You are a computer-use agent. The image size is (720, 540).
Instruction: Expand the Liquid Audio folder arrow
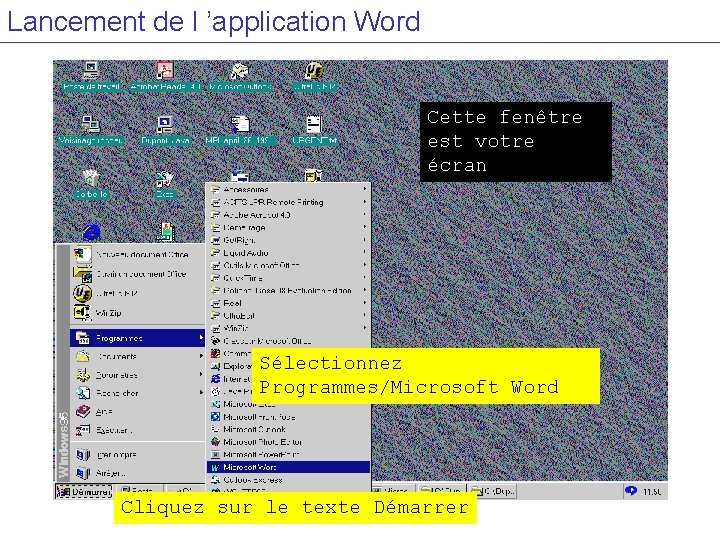click(x=365, y=252)
